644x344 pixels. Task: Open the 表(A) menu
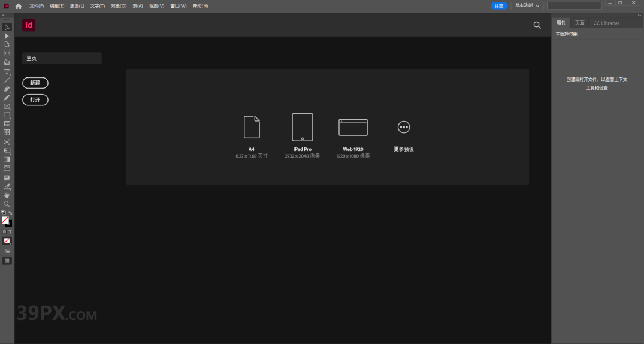[138, 6]
